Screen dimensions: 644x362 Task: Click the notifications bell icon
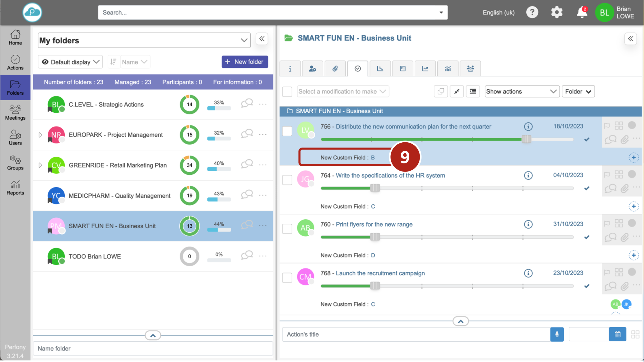(x=582, y=12)
